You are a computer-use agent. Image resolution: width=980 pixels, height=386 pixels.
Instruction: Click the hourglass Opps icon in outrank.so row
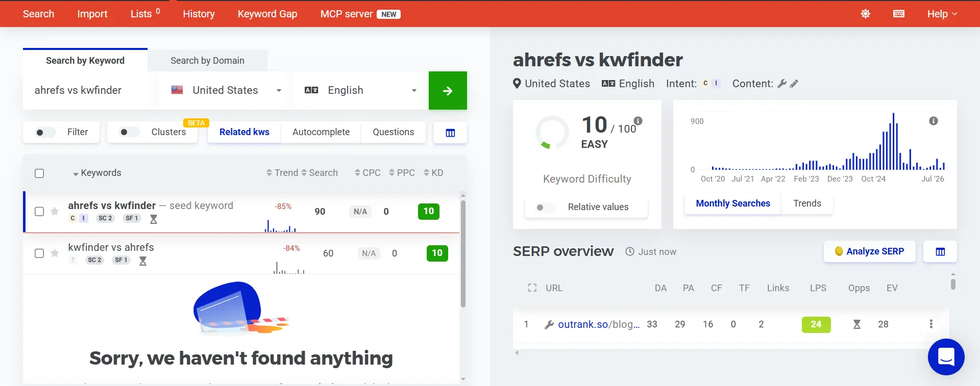click(x=857, y=324)
